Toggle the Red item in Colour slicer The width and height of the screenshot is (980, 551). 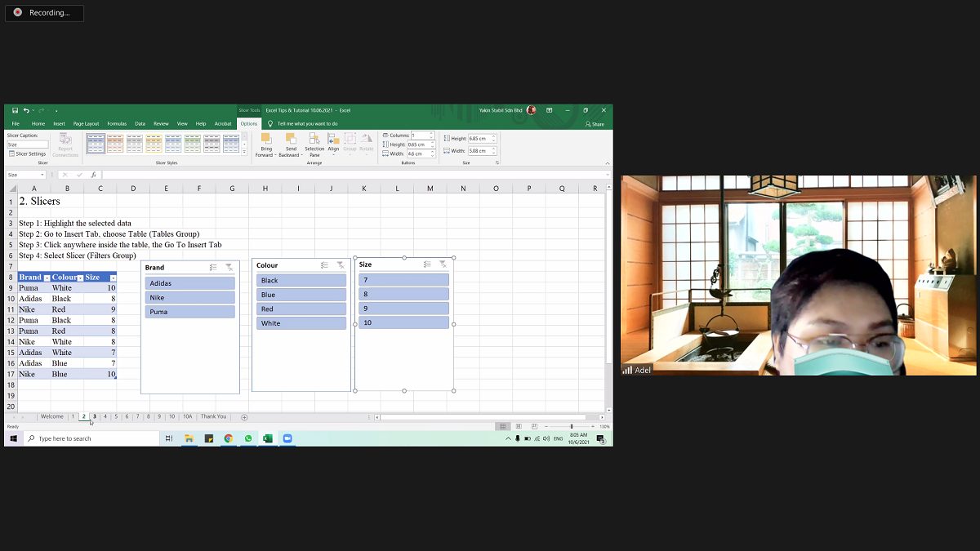point(301,309)
